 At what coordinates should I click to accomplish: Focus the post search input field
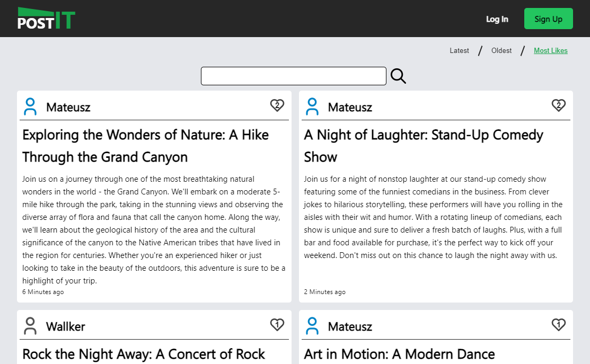click(293, 76)
